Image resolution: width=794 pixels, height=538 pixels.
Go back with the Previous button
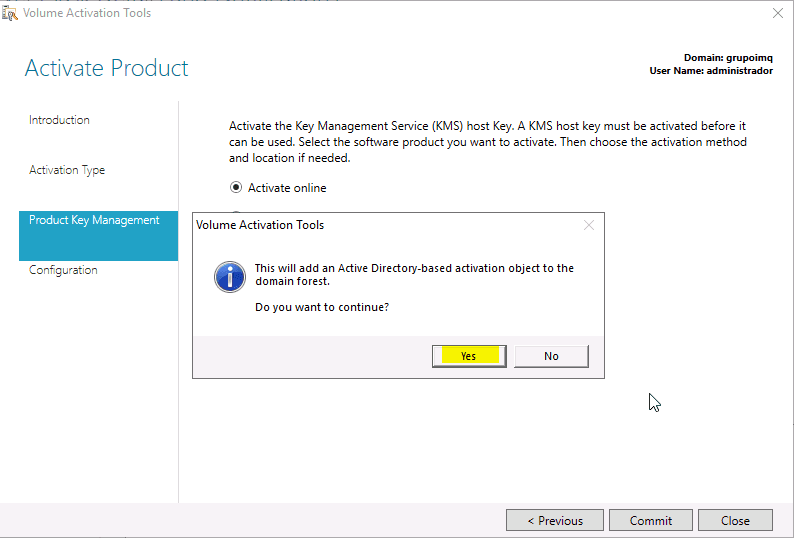pos(554,520)
